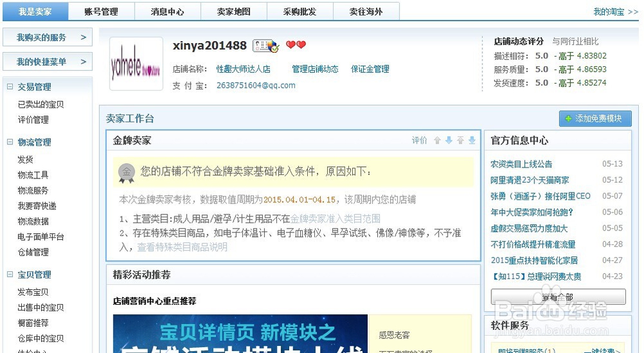
Task: Open 物流数据
Action: [33, 221]
